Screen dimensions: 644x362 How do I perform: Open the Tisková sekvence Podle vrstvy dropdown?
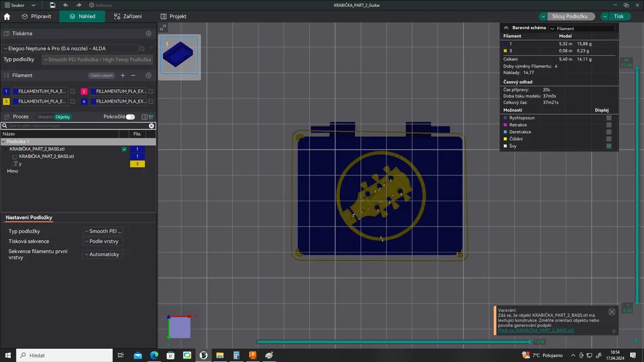103,242
